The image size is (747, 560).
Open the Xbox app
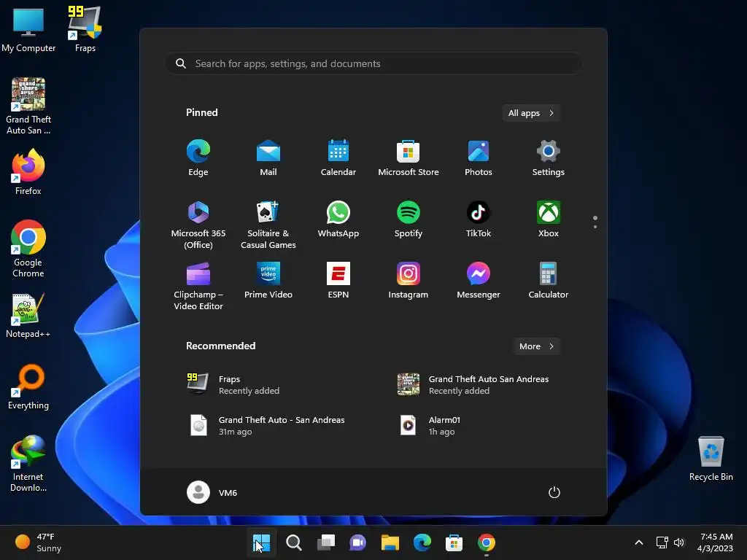tap(549, 219)
